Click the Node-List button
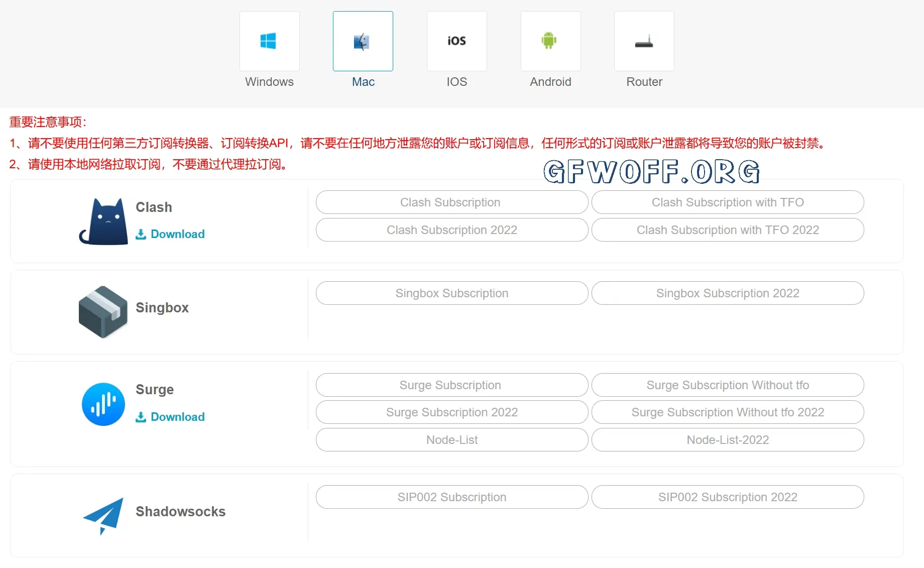The width and height of the screenshot is (924, 568). (x=452, y=440)
